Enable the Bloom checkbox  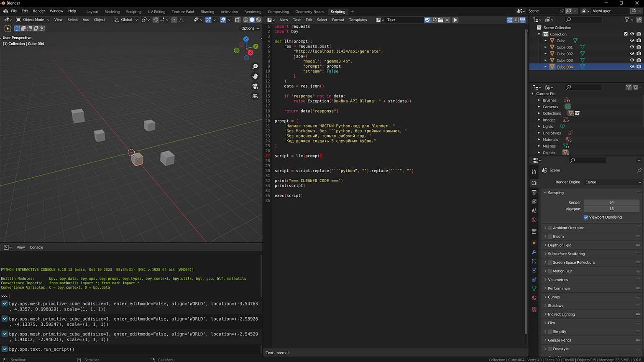[x=550, y=237]
